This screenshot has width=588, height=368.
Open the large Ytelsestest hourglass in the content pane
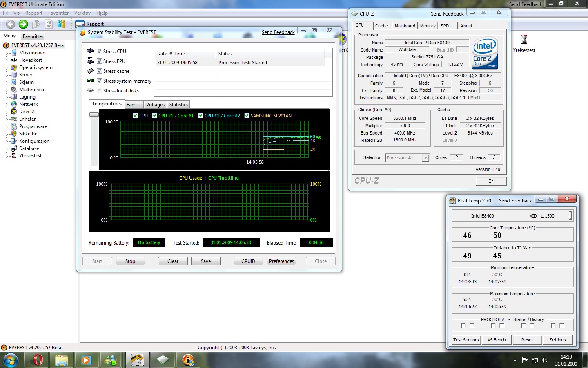pyautogui.click(x=524, y=40)
